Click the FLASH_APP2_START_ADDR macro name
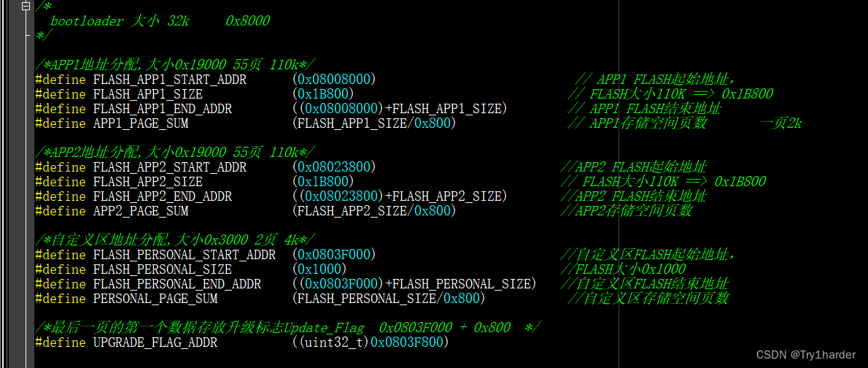Viewport: 868px width, 368px height. pos(170,166)
